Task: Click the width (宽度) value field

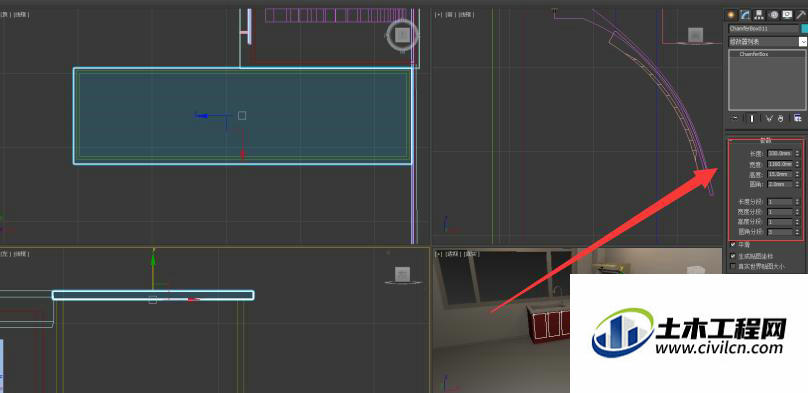Action: tap(780, 164)
